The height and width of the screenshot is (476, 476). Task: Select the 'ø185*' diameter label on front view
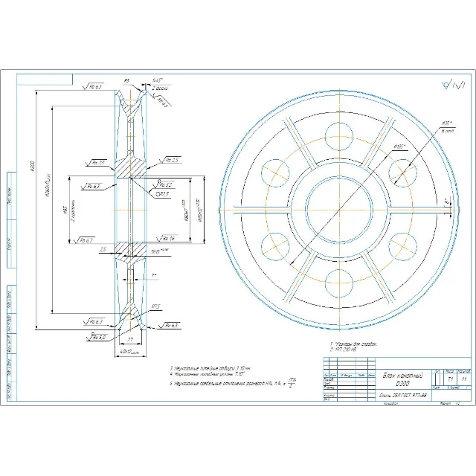coord(399,147)
